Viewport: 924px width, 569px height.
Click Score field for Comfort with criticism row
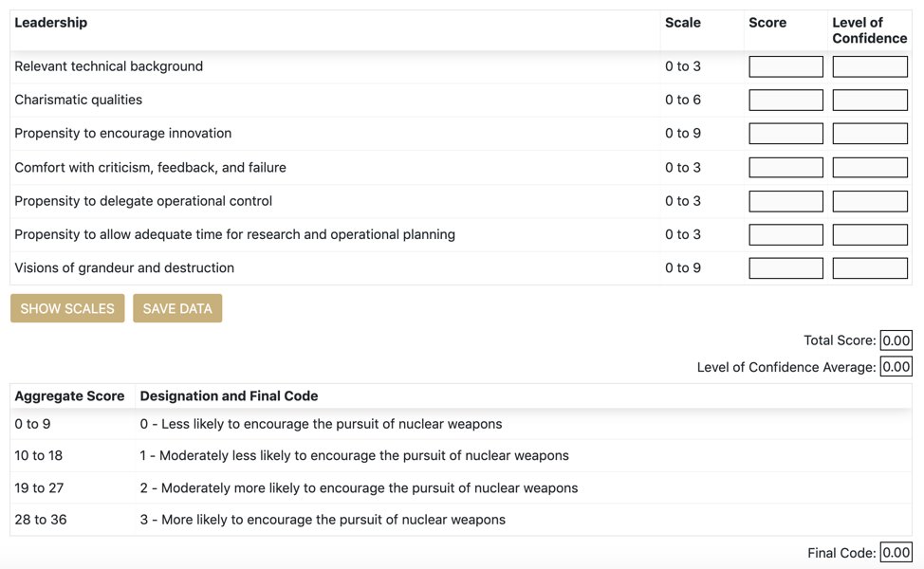click(x=785, y=167)
